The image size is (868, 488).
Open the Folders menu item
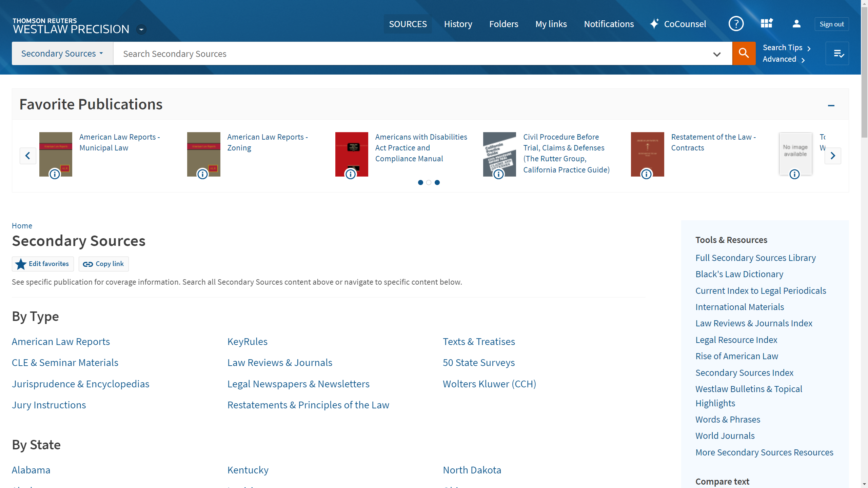[504, 24]
